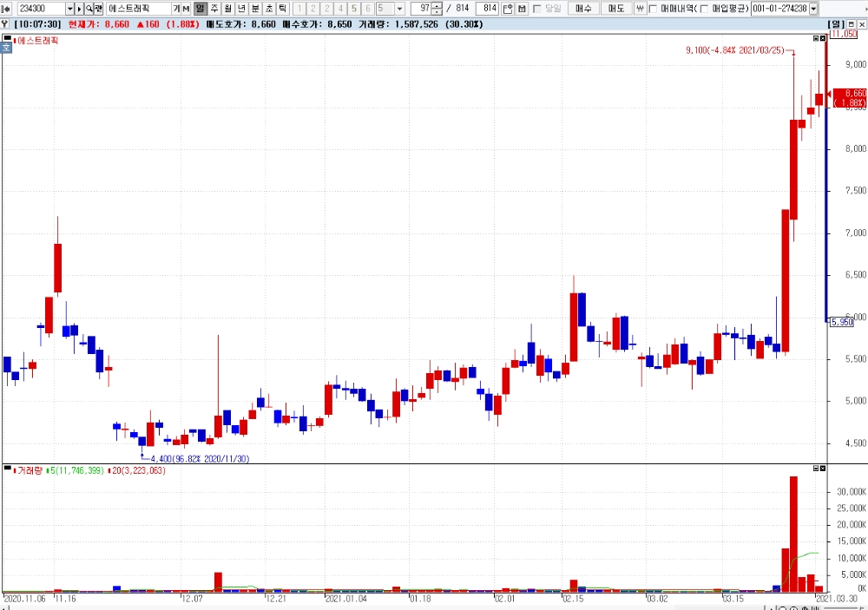Click the wrench settings icon on info bar

pyautogui.click(x=5, y=24)
